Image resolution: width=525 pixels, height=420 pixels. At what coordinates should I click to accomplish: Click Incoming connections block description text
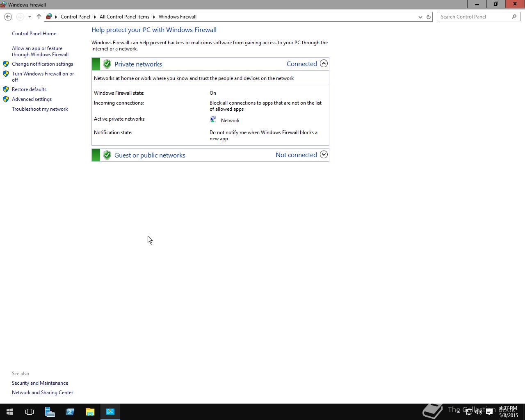[265, 106]
